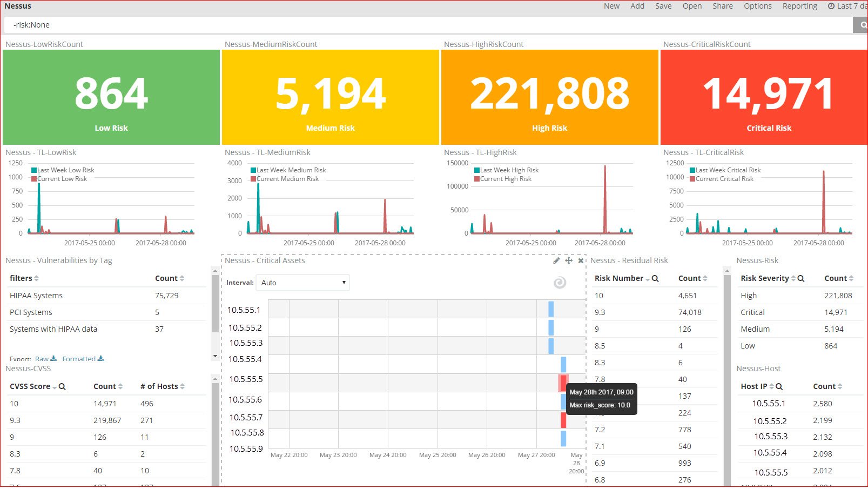The width and height of the screenshot is (868, 489).
Task: Toggle Last Week Low Risk legend
Action: click(x=63, y=170)
